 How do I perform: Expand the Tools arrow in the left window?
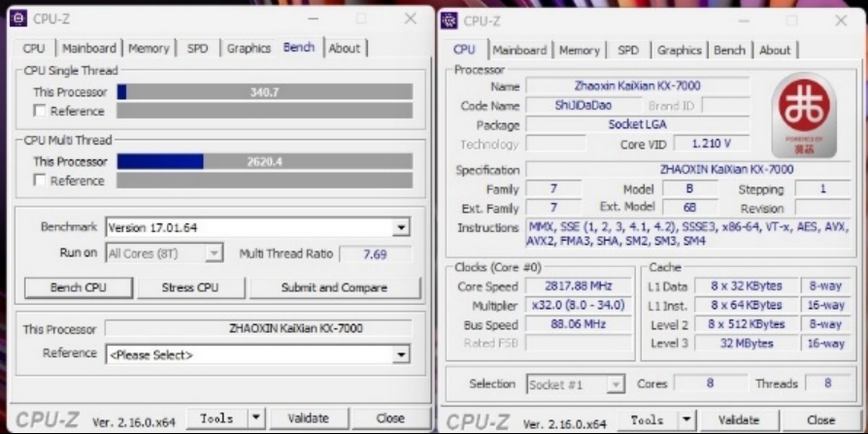tap(255, 418)
